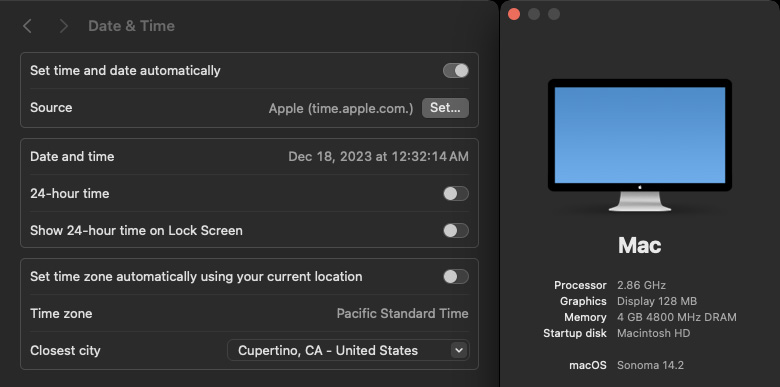Click the gray zoom window dot
Viewport: 780px width, 387px height.
pyautogui.click(x=554, y=14)
